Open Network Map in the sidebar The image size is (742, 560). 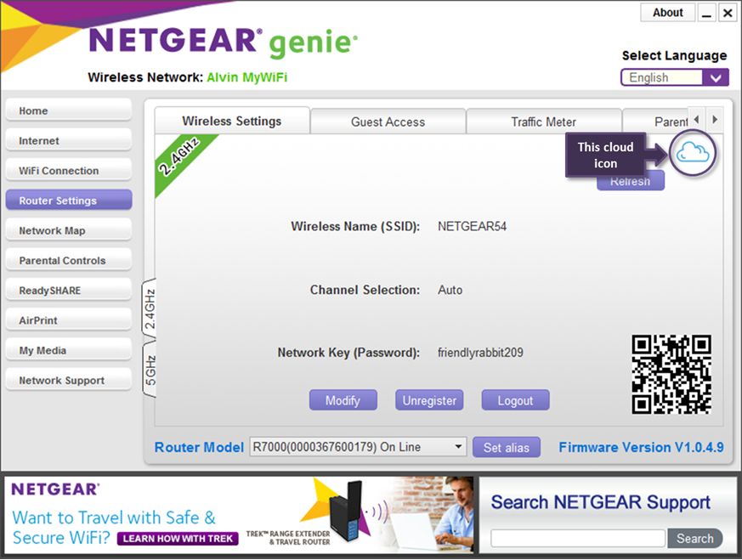(x=69, y=230)
